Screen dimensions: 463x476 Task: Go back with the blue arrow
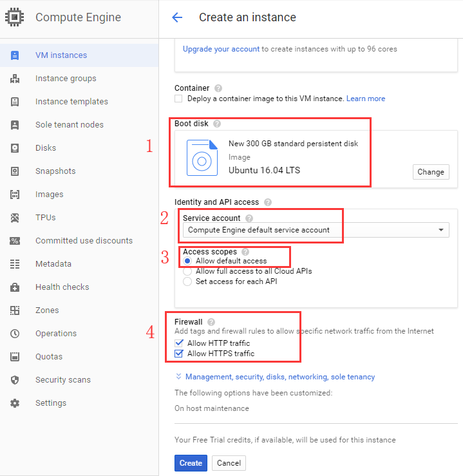(177, 17)
